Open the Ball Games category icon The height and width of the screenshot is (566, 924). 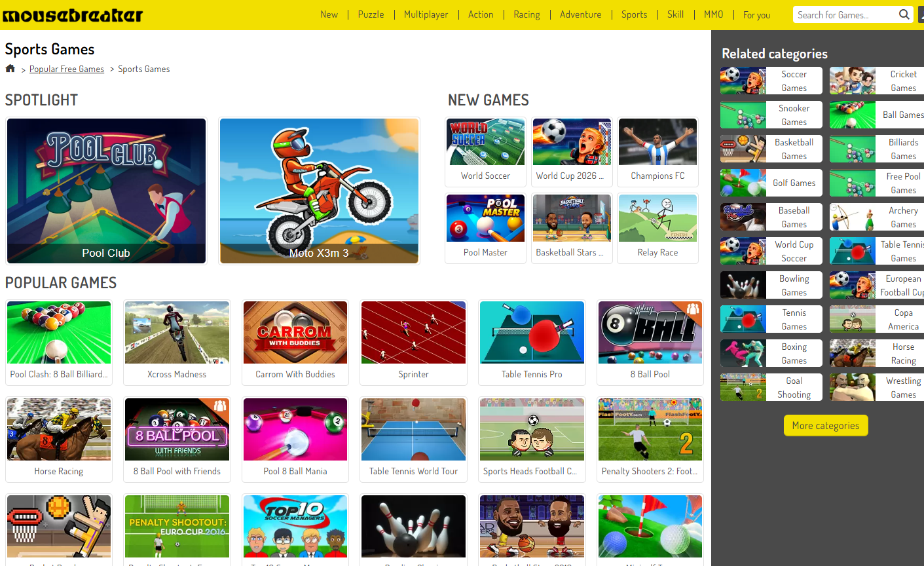click(853, 115)
